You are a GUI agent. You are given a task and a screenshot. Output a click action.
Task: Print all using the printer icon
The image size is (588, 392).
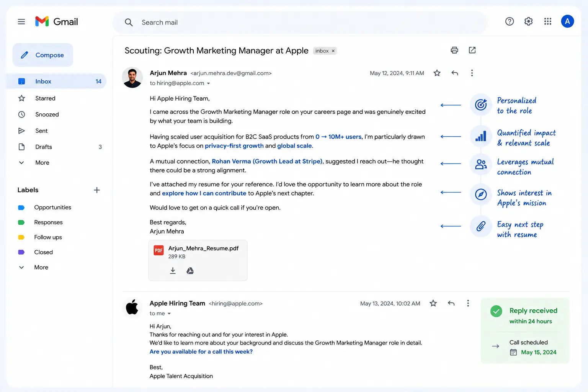point(454,50)
